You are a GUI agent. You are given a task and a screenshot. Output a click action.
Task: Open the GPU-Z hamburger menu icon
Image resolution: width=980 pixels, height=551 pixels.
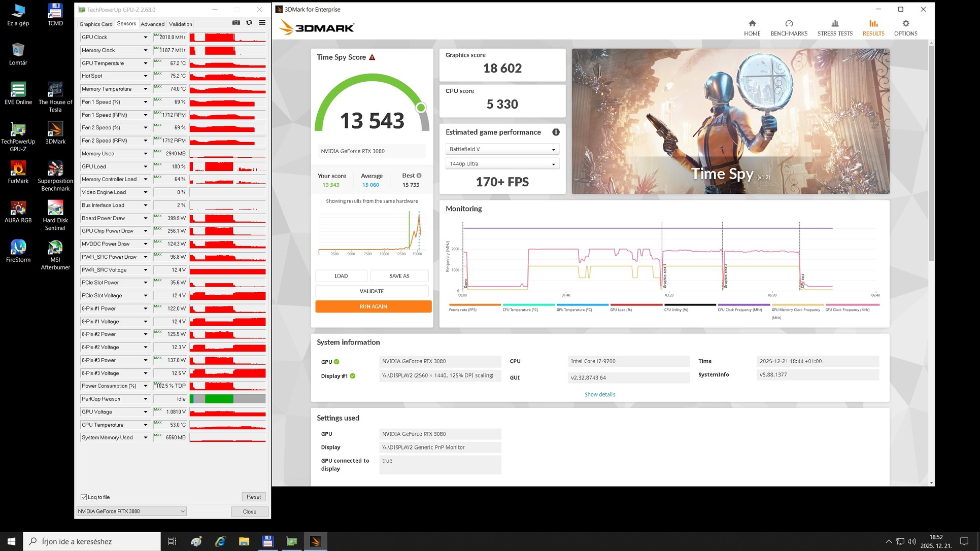[262, 23]
